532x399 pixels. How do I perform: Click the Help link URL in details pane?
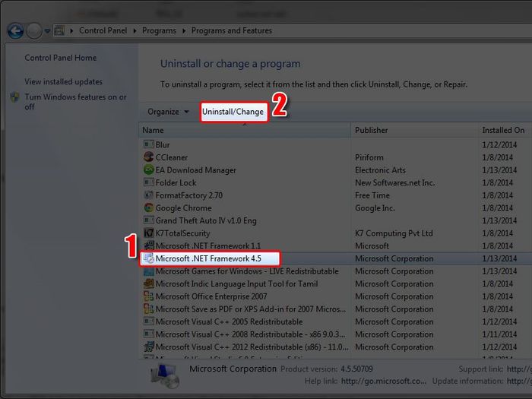(383, 381)
